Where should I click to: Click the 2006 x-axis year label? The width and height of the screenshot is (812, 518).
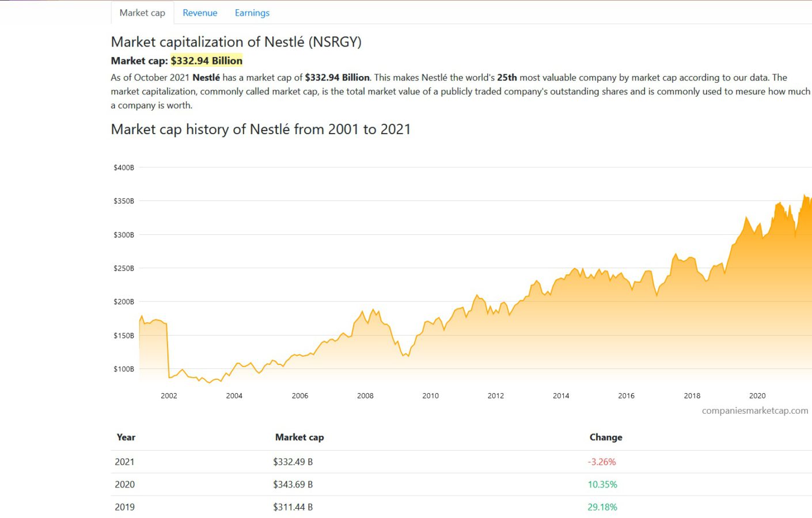point(300,395)
